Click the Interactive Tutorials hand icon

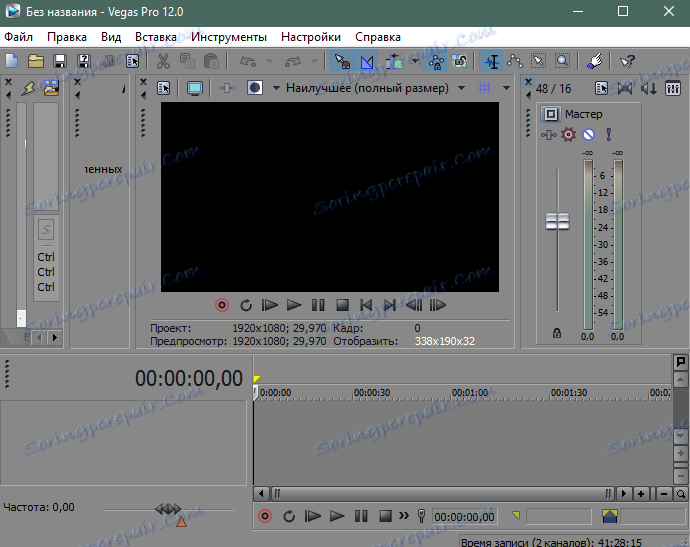pyautogui.click(x=595, y=61)
